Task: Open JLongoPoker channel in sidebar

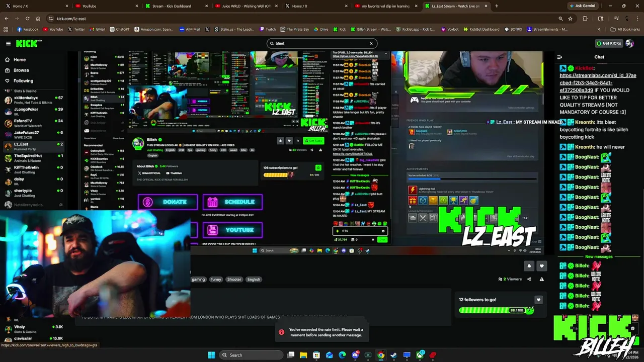Action: tap(34, 112)
